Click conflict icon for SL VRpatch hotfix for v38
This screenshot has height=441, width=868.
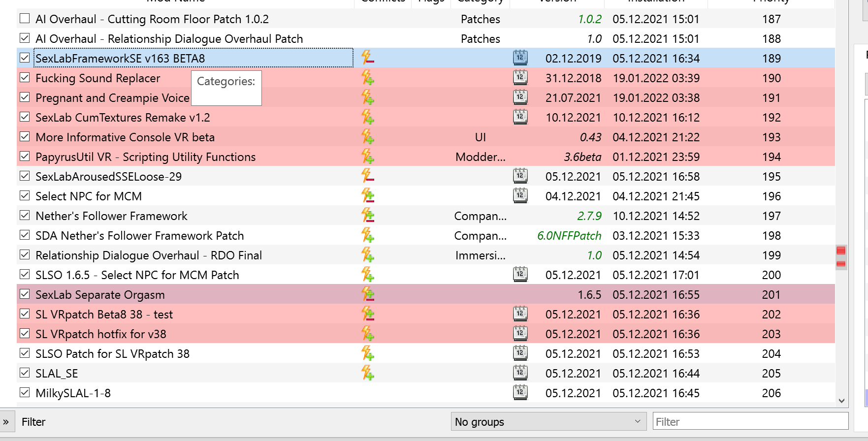(x=367, y=334)
